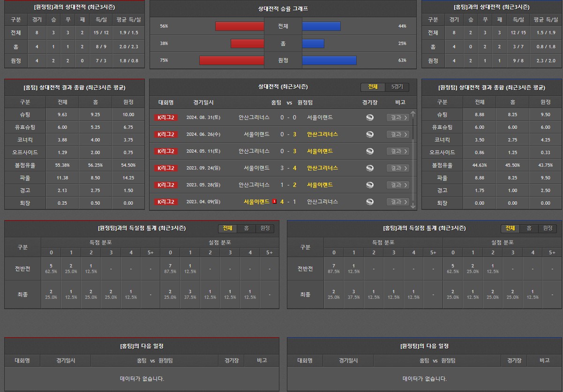Click stadium icon for 2024. 06. 26 match

point(370,134)
